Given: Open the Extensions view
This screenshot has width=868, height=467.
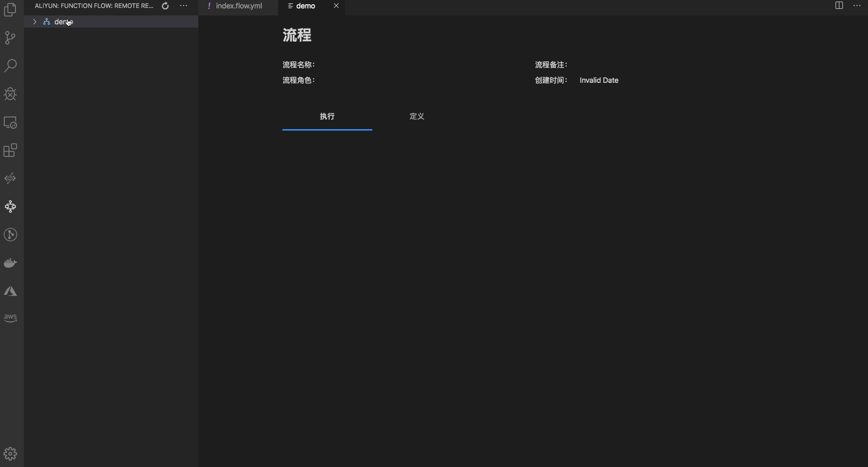Looking at the screenshot, I should pos(10,151).
